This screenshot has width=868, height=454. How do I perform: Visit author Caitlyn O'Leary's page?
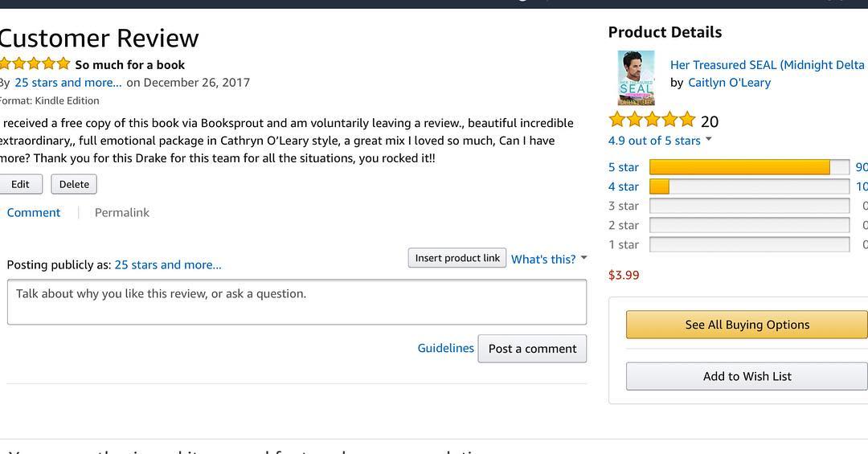click(729, 82)
